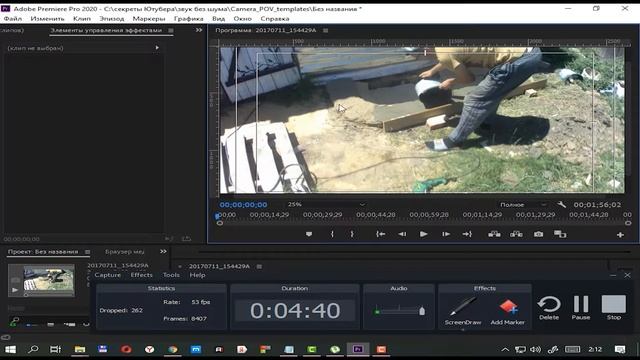Open File Explorer from the taskbar

(x=80, y=349)
